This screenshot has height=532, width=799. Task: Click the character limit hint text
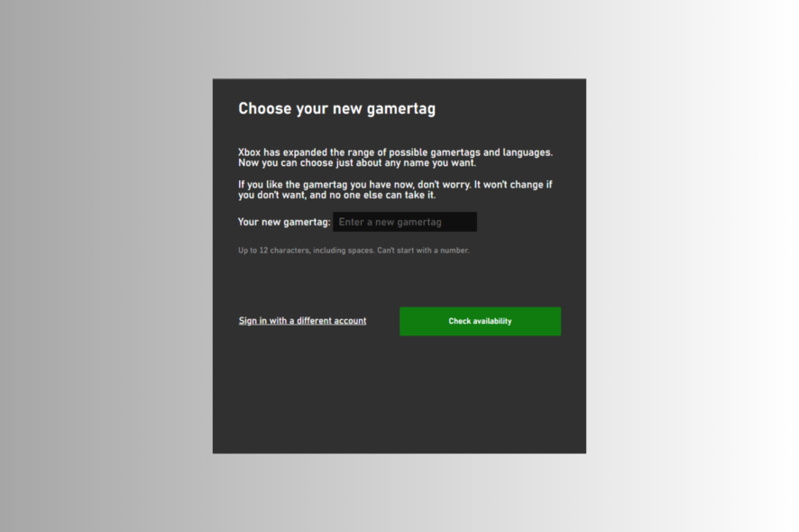click(353, 250)
